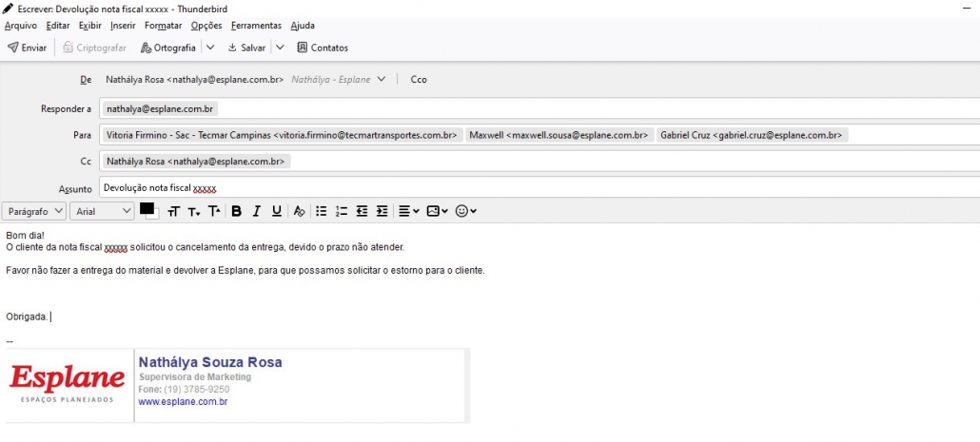
Task: Toggle italic text formatting
Action: point(257,211)
